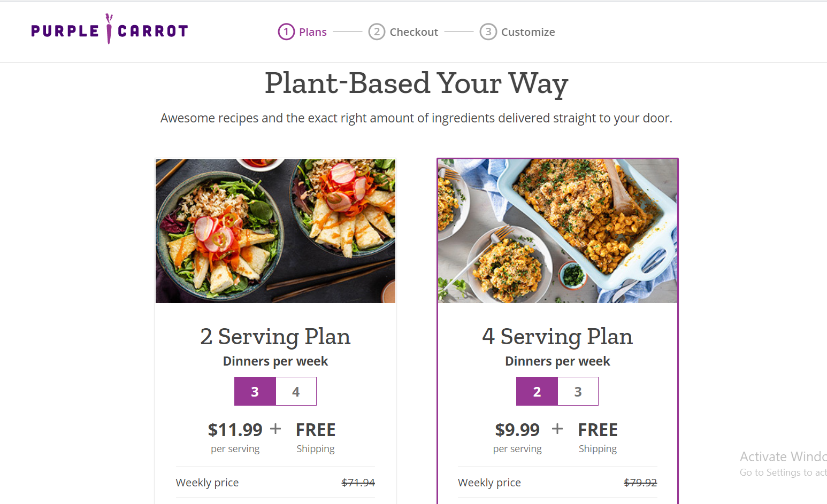Click the step 3 circle icon
This screenshot has width=827, height=504.
[488, 32]
